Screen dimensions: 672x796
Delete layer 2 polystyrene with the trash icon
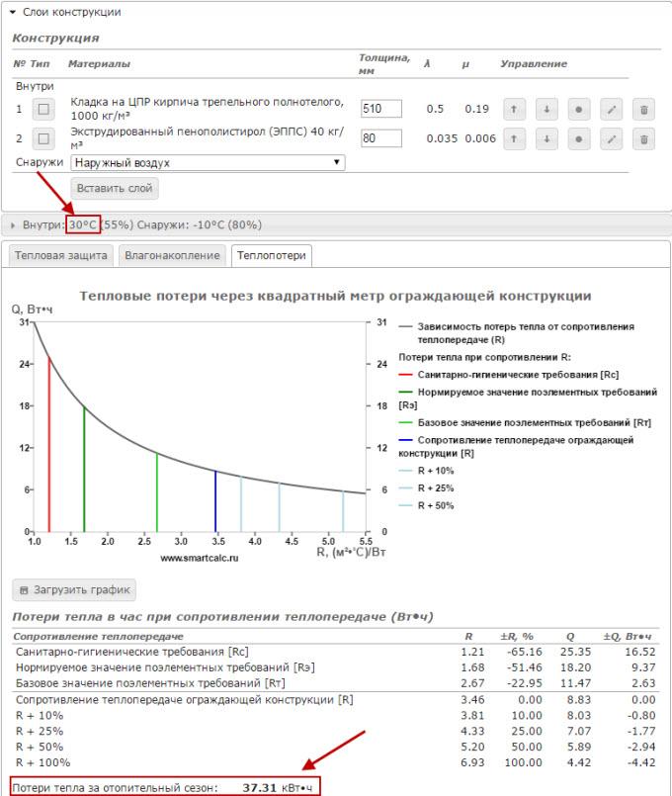tap(643, 138)
